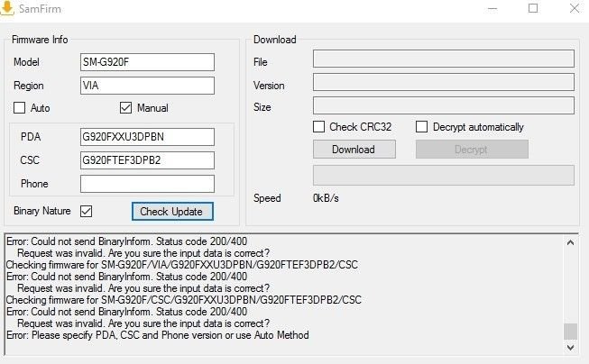Minimize the SamFirm window
589x364 pixels.
point(492,9)
